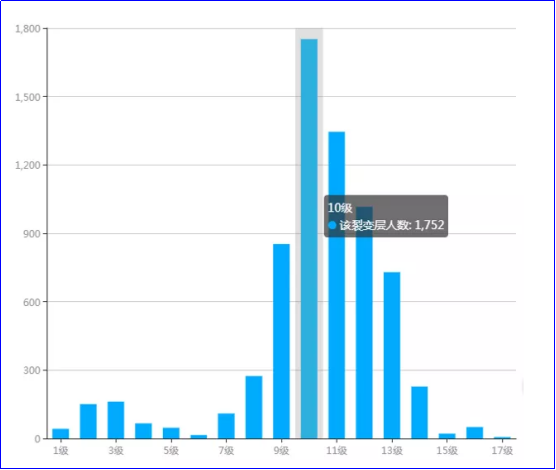Image resolution: width=556 pixels, height=470 pixels.
Task: Click the tooltip value 1,752
Action: point(429,225)
